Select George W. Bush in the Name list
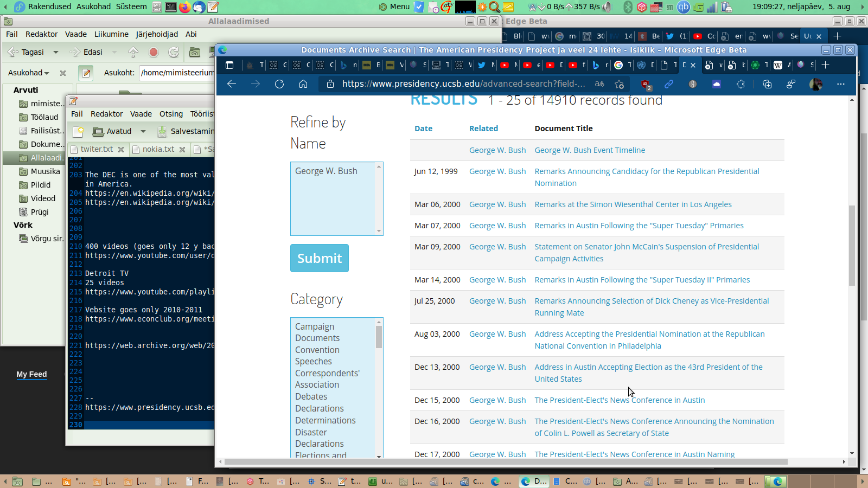Viewport: 868px width, 488px height. click(x=326, y=171)
